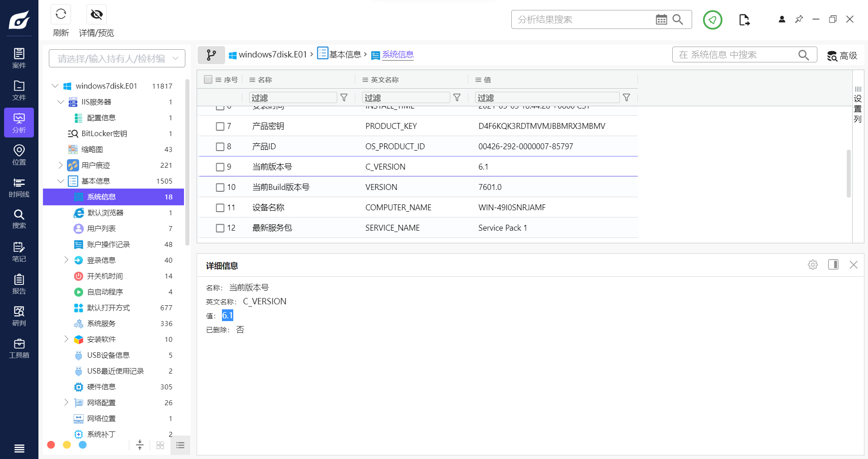Check the row 11 设备名称 checkbox

point(220,208)
